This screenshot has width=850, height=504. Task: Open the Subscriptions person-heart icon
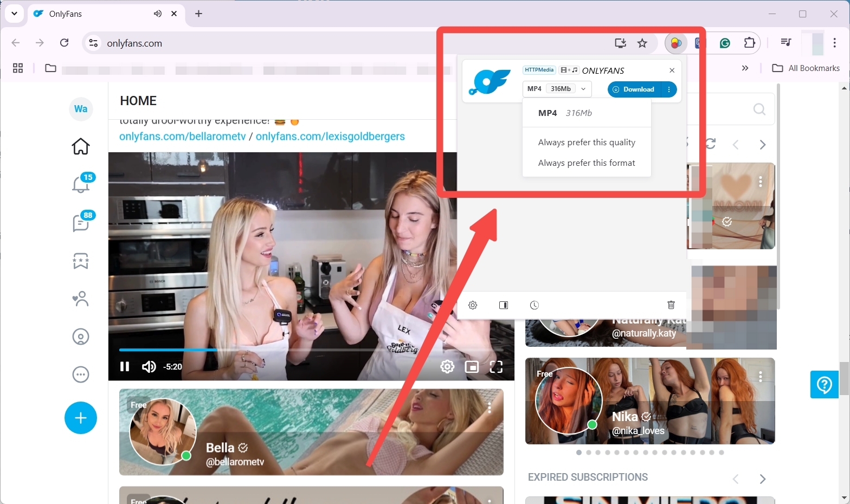pos(81,299)
